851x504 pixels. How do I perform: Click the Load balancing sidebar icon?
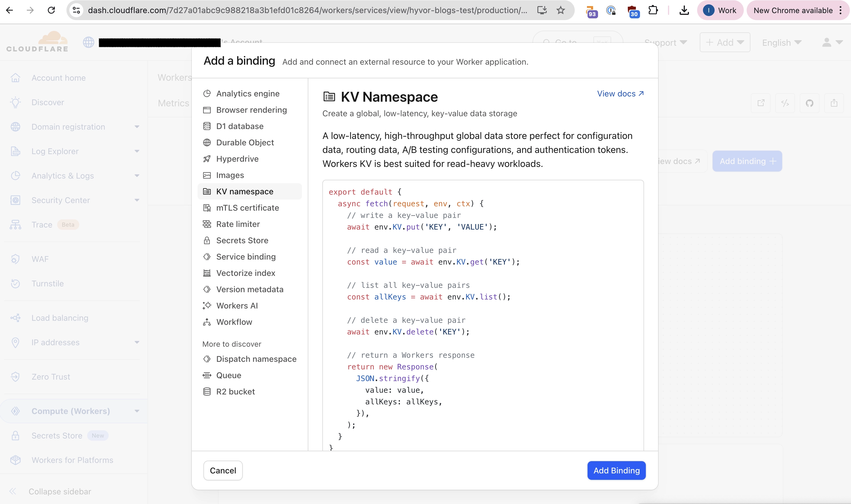(x=15, y=318)
